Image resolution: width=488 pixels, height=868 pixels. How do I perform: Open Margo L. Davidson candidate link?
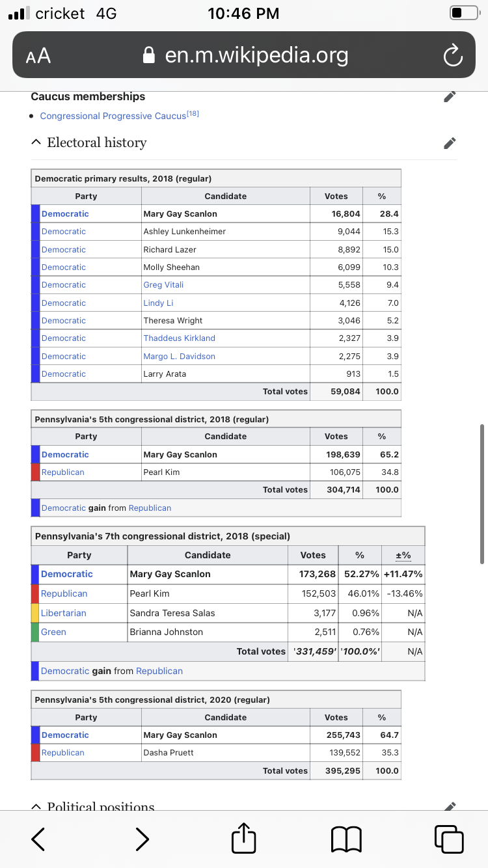(179, 357)
